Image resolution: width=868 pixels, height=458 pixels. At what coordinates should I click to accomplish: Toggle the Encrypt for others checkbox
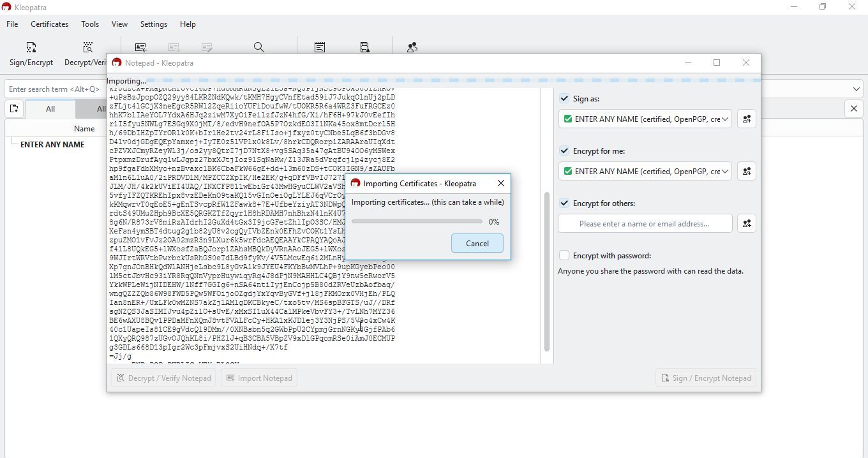point(564,203)
